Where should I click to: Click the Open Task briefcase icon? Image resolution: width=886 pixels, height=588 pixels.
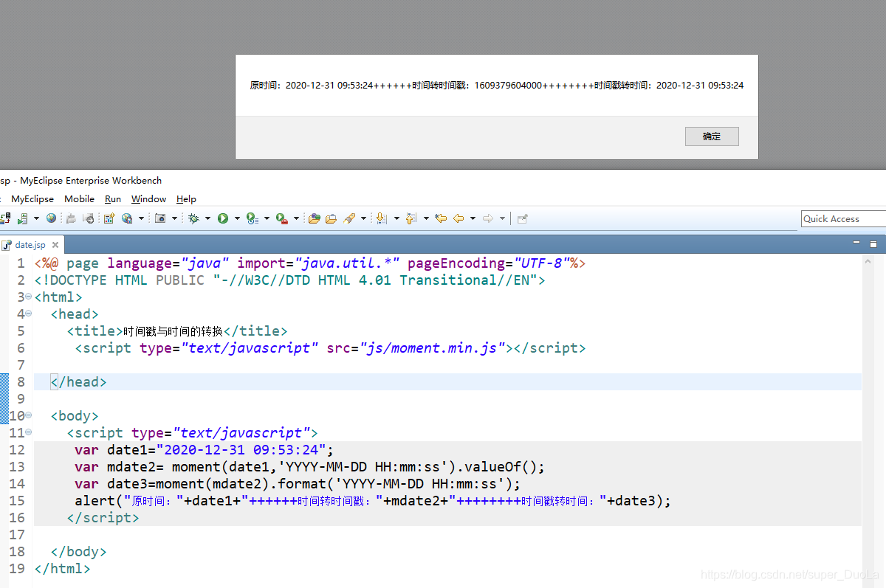331,218
